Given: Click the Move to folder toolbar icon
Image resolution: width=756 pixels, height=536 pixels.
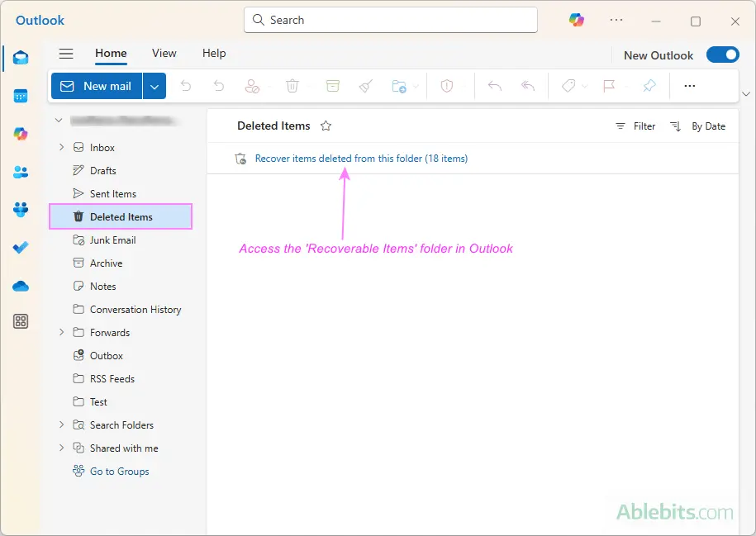Looking at the screenshot, I should [x=399, y=86].
